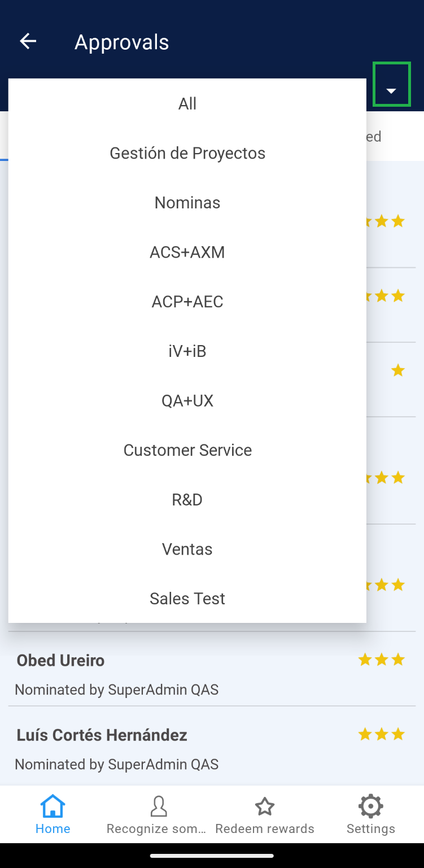Select Customer Service department
The height and width of the screenshot is (868, 424).
[187, 450]
